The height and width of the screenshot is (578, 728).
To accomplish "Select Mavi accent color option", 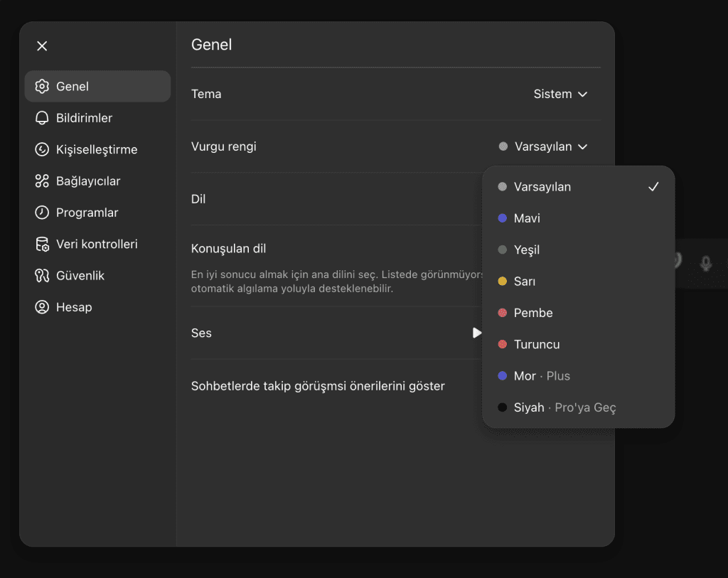I will click(x=527, y=218).
